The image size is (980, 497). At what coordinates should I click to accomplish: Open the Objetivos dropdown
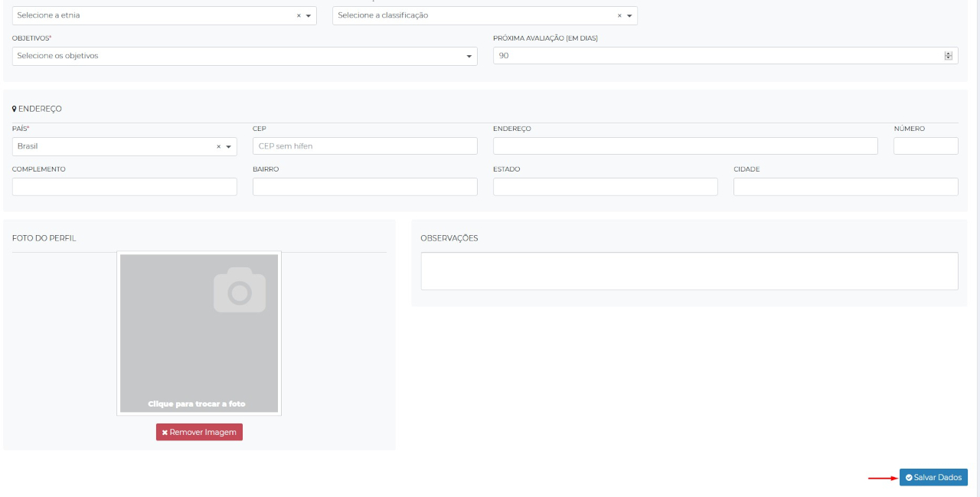coord(244,56)
